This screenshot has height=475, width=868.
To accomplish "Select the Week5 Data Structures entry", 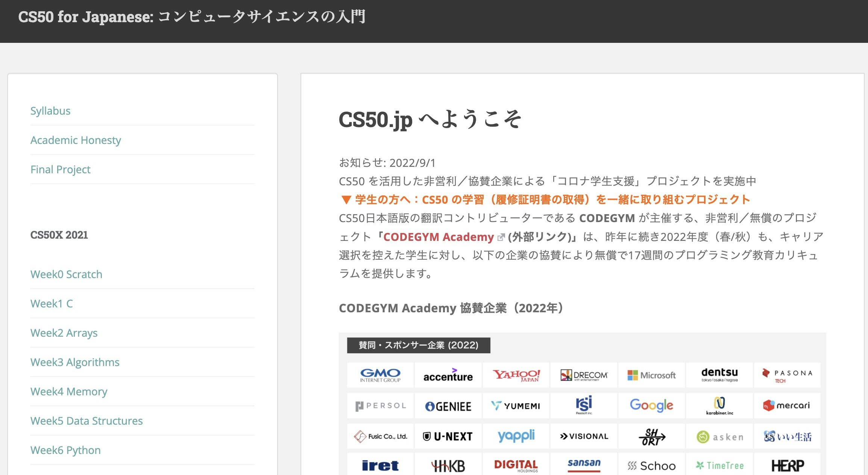I will click(x=86, y=421).
